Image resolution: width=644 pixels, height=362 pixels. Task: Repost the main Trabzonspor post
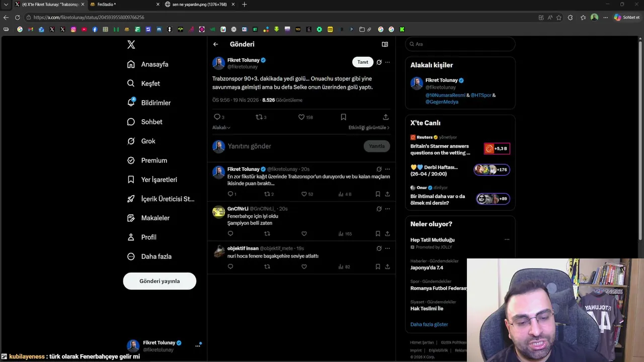tap(261, 117)
